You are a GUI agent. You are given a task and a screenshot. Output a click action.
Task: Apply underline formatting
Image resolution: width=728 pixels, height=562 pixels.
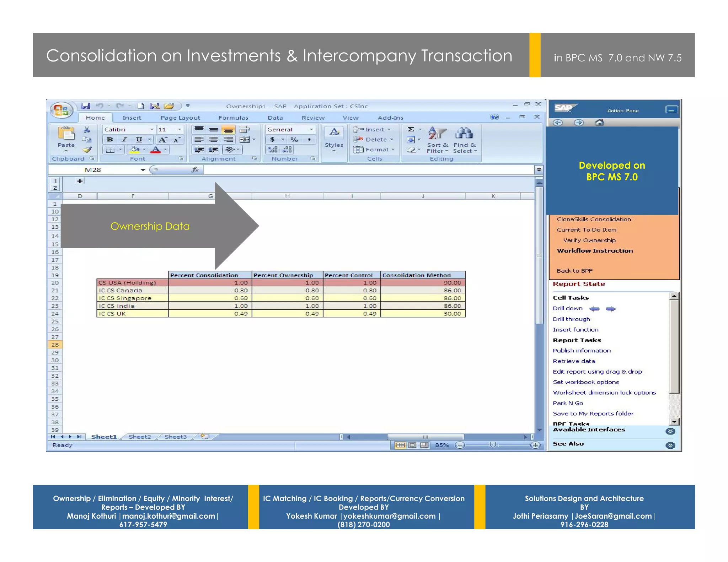139,140
